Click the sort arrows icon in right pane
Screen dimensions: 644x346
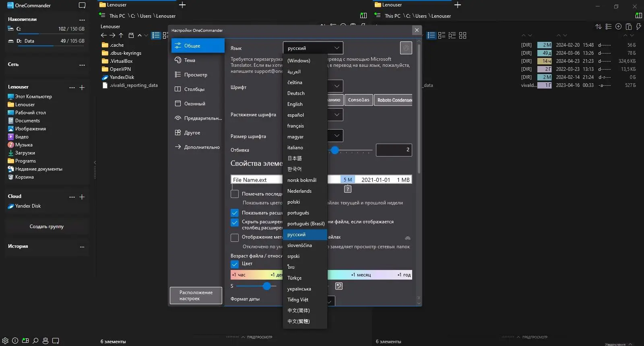pyautogui.click(x=599, y=27)
